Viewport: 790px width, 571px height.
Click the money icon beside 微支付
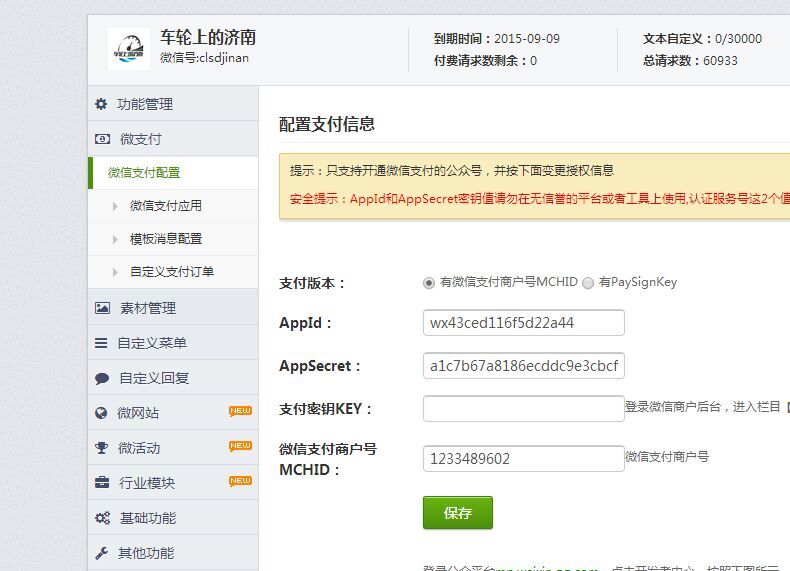click(102, 139)
